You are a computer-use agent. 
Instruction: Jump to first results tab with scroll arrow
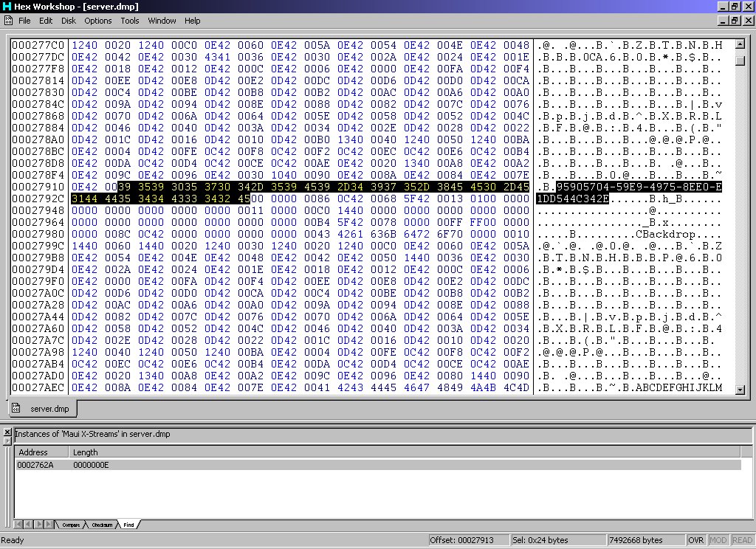click(x=18, y=525)
